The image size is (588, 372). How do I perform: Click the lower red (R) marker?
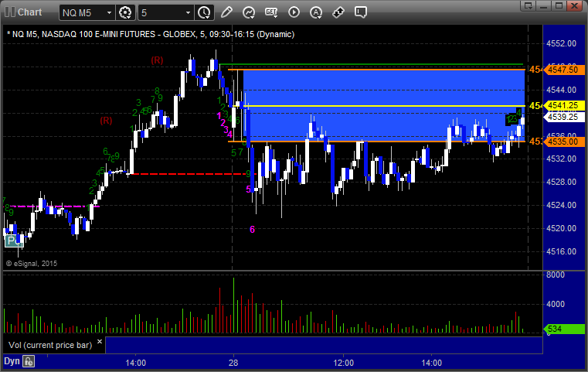(x=106, y=121)
